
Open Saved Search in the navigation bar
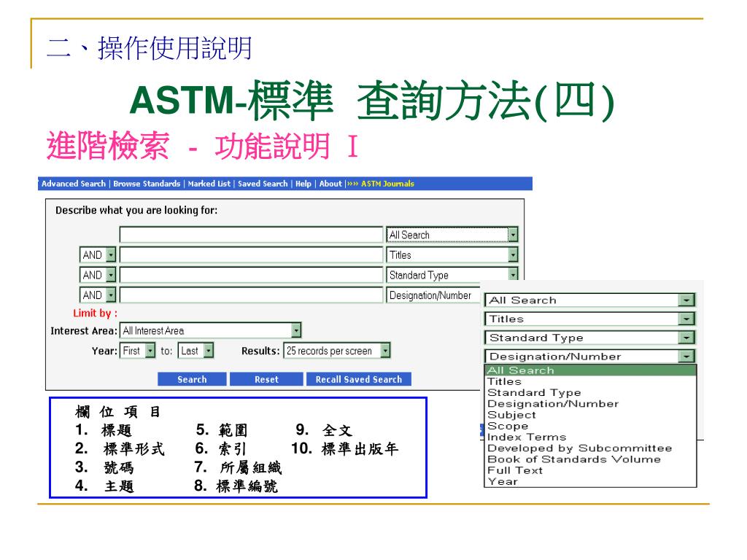tap(263, 184)
